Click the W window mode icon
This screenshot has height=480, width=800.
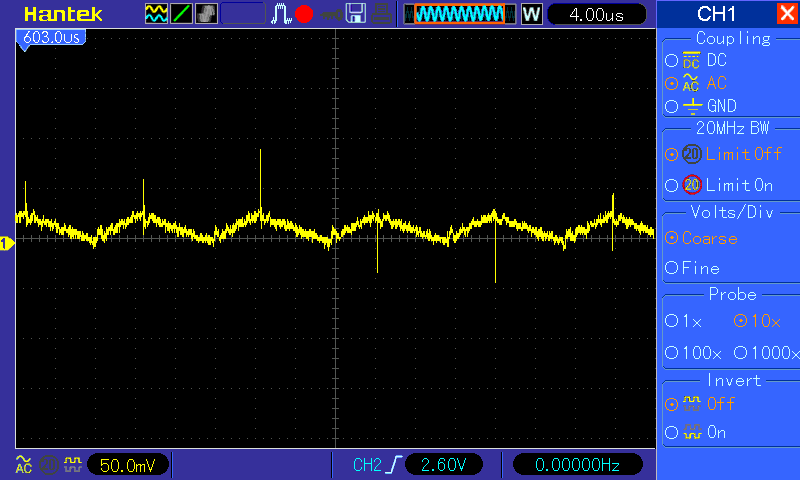click(531, 14)
